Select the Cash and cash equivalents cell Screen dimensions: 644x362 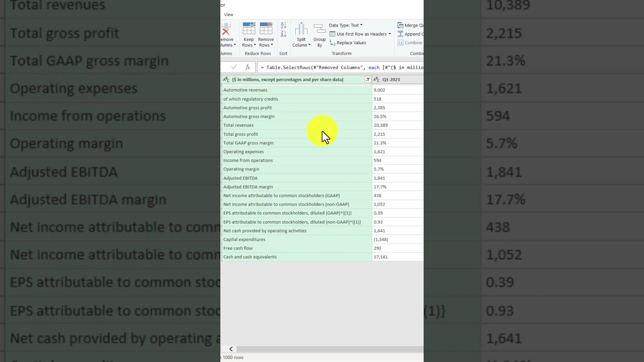pos(297,257)
